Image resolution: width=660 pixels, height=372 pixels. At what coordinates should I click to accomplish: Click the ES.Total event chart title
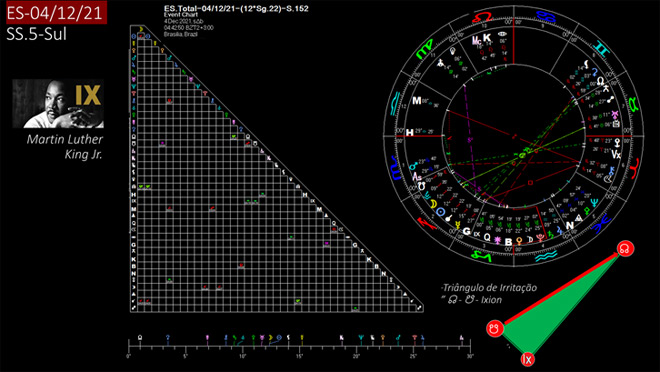click(x=236, y=8)
